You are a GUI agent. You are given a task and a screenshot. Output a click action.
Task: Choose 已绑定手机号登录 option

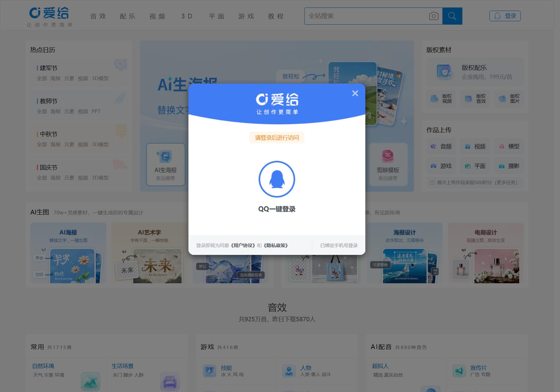click(339, 246)
